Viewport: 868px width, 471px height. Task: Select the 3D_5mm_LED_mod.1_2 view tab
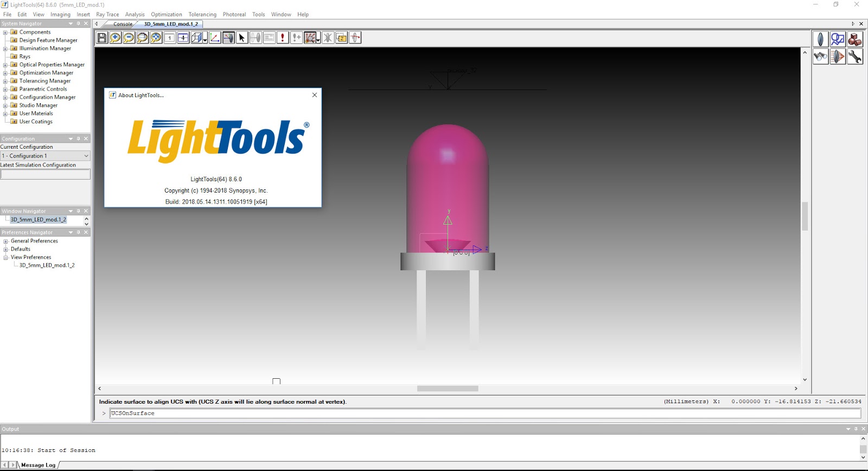(x=171, y=24)
